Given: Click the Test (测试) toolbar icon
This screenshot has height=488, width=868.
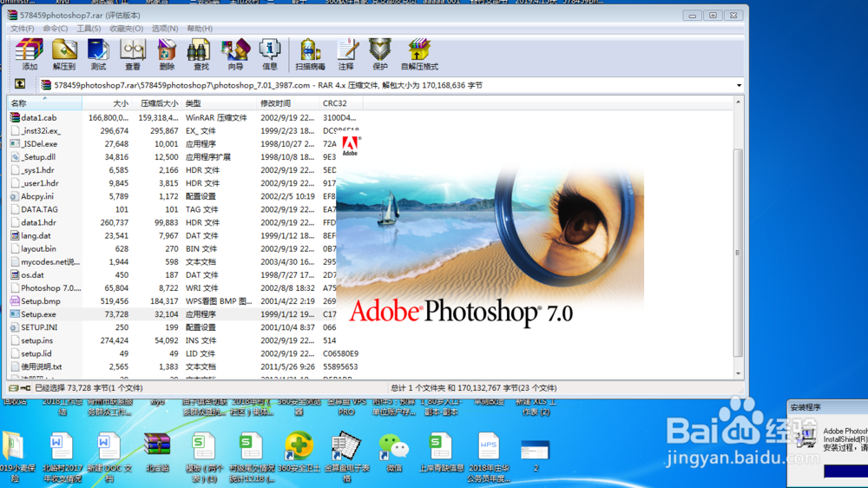Looking at the screenshot, I should pos(98,55).
